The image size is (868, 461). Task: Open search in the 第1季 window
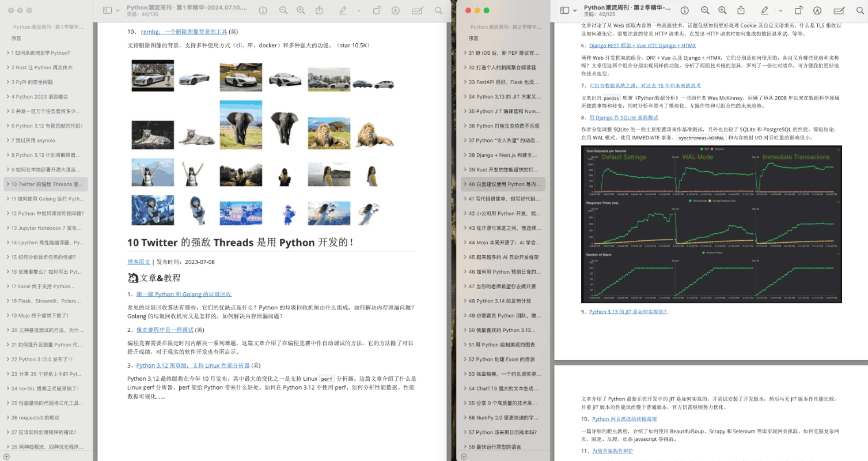tap(439, 10)
